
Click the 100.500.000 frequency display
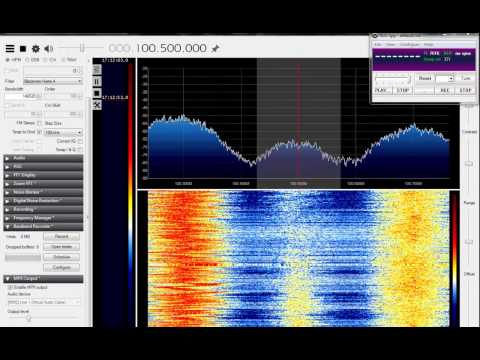[x=171, y=48]
